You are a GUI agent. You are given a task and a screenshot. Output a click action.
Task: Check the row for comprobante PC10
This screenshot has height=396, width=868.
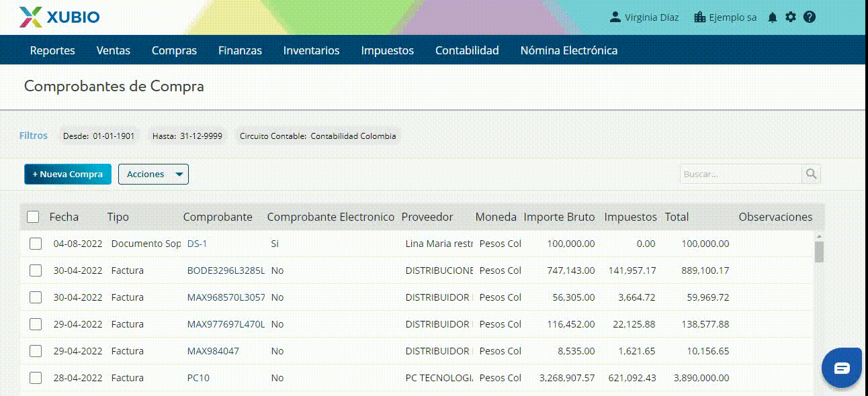point(36,378)
